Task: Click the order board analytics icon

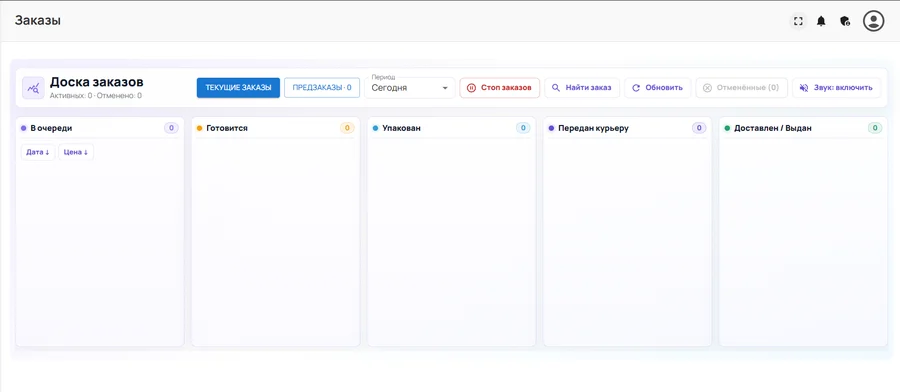Action: [x=33, y=88]
